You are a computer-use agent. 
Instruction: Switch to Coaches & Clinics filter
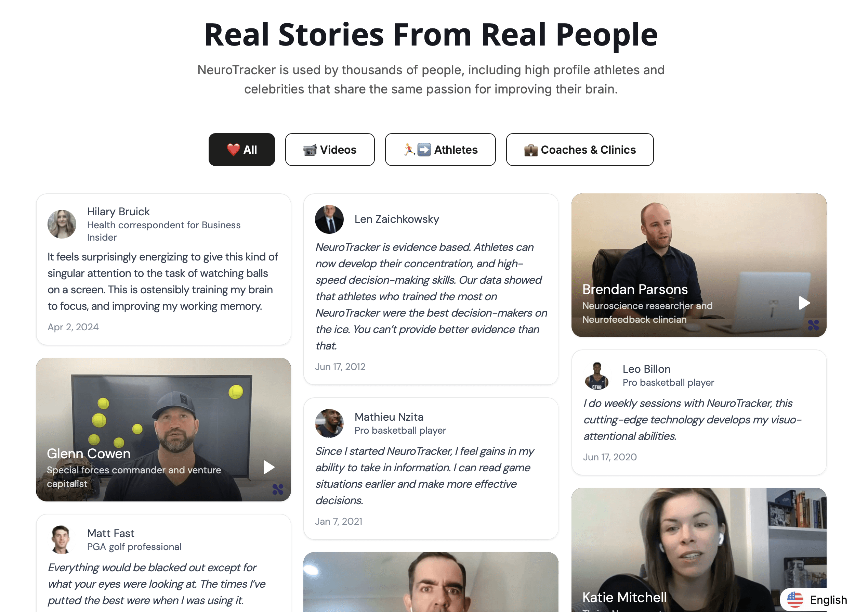[x=580, y=150]
